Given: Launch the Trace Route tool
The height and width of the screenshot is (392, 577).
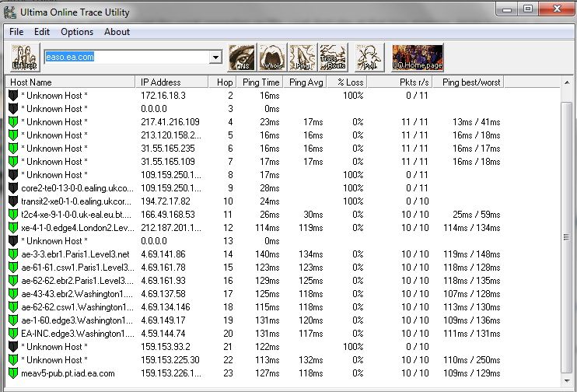Looking at the screenshot, I should point(333,57).
